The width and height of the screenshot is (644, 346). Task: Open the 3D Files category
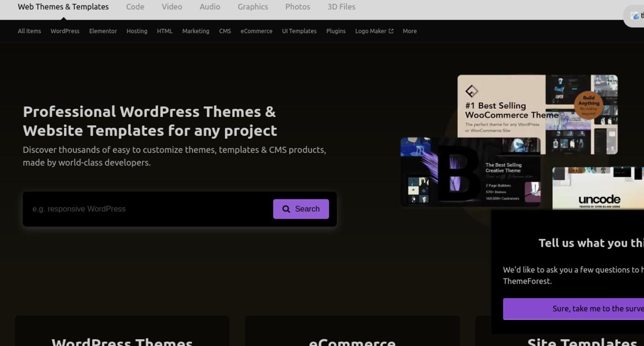click(341, 7)
